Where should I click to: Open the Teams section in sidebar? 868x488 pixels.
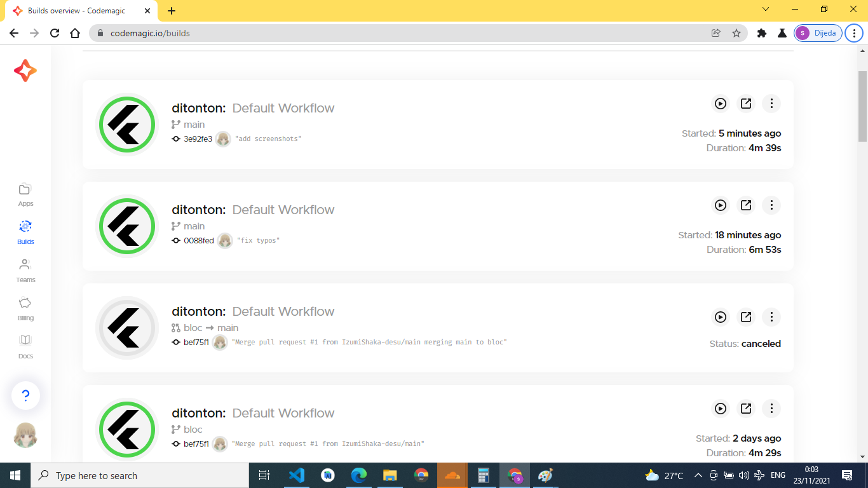[x=25, y=271]
